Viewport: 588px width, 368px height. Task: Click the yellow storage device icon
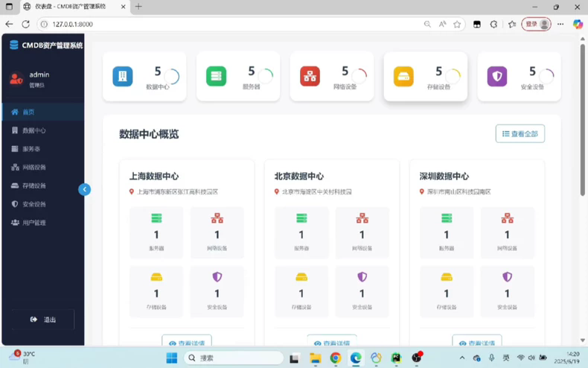point(403,76)
